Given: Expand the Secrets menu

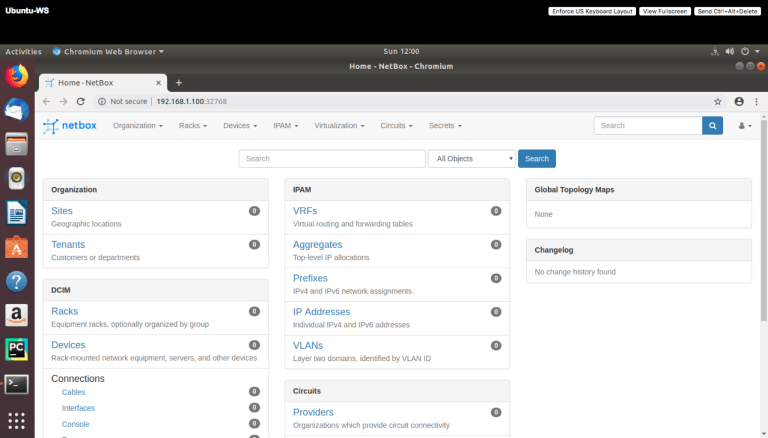Looking at the screenshot, I should 445,125.
